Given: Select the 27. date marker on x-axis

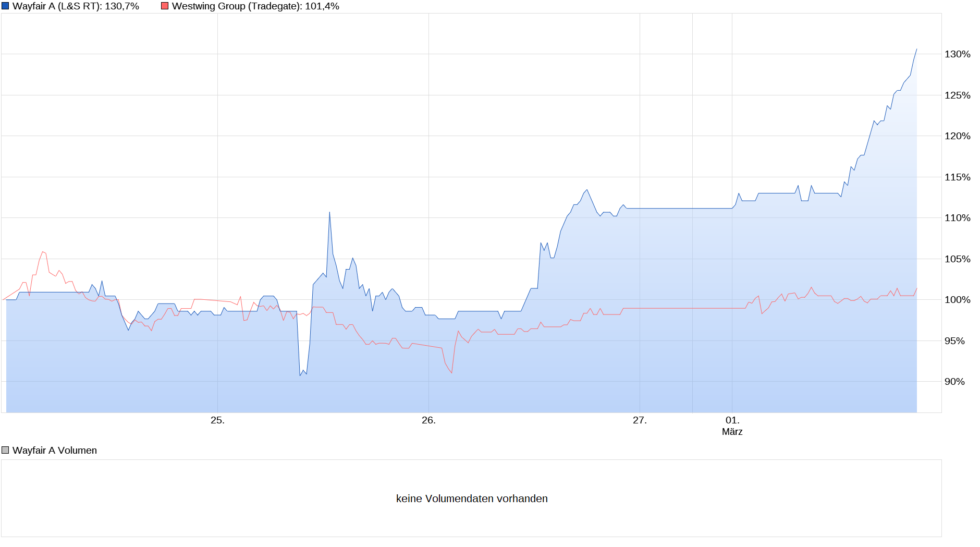Looking at the screenshot, I should click(640, 420).
